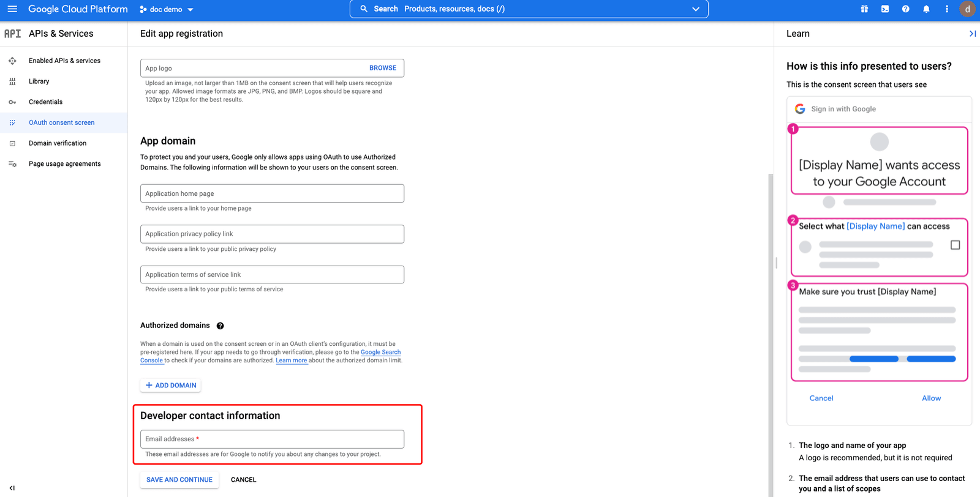This screenshot has width=980, height=497.
Task: Focus the Email addresses field
Action: pos(272,439)
